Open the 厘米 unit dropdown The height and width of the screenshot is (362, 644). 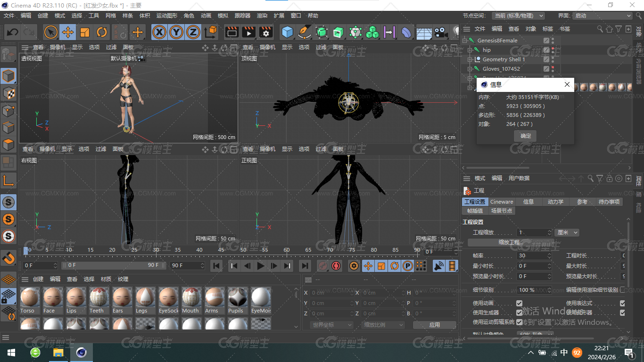click(567, 232)
